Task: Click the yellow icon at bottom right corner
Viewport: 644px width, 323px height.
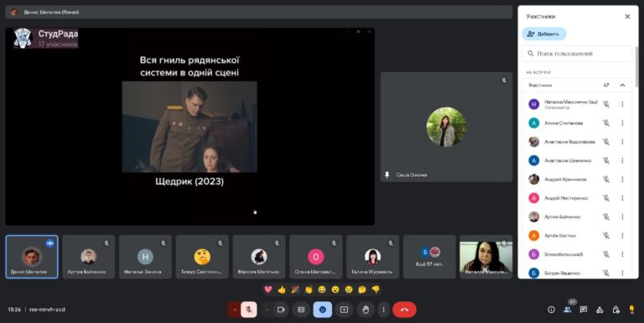Action: [x=631, y=310]
